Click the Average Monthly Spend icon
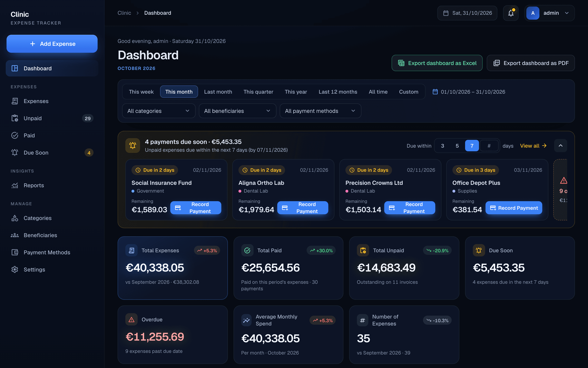This screenshot has width=588, height=368. [x=246, y=320]
